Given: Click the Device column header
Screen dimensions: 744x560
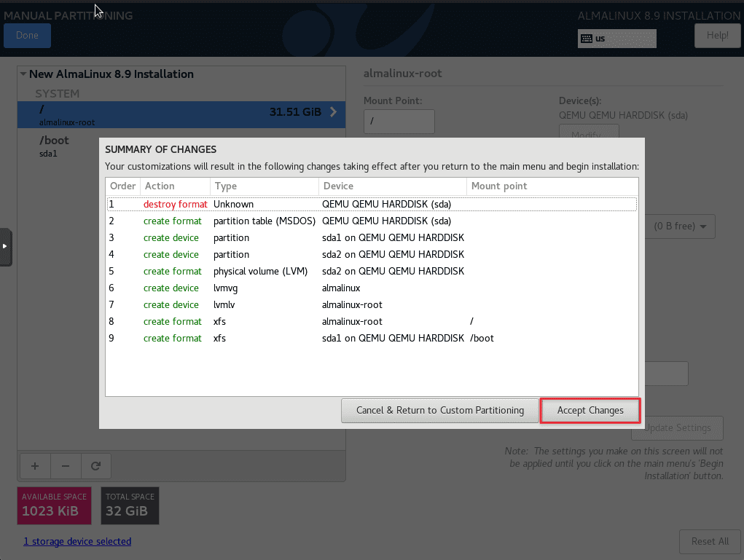Looking at the screenshot, I should [x=392, y=186].
